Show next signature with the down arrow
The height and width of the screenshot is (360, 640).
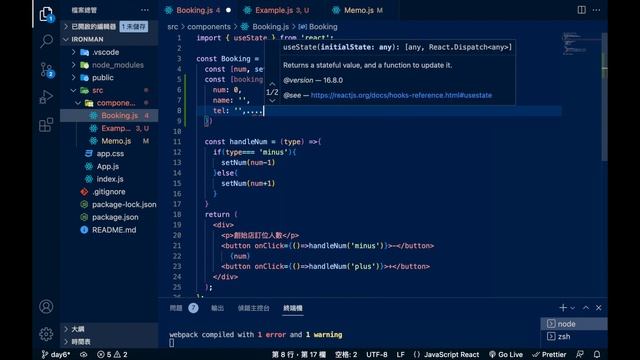pos(272,100)
